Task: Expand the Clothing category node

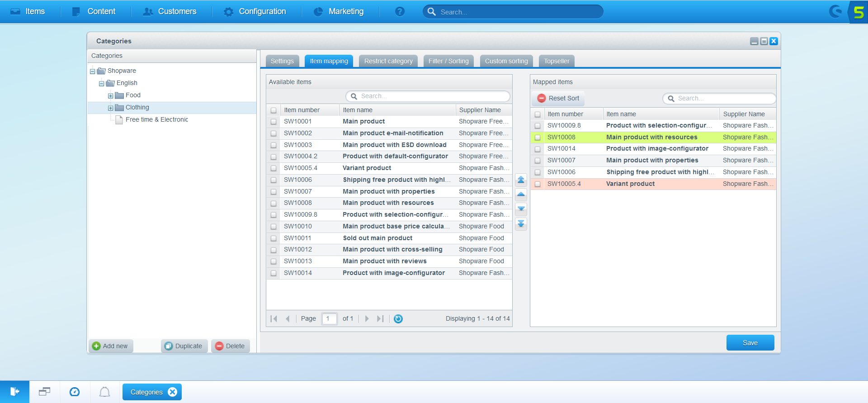Action: [110, 108]
